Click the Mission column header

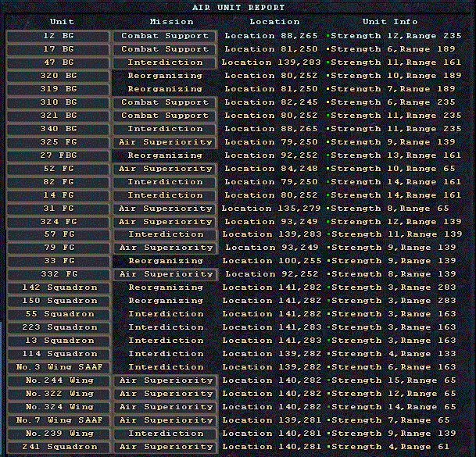click(171, 22)
